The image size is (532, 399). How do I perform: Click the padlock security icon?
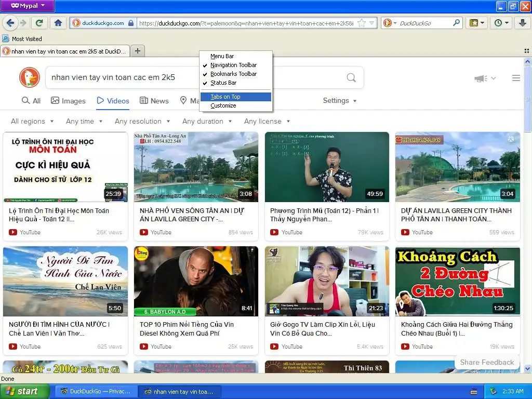131,23
